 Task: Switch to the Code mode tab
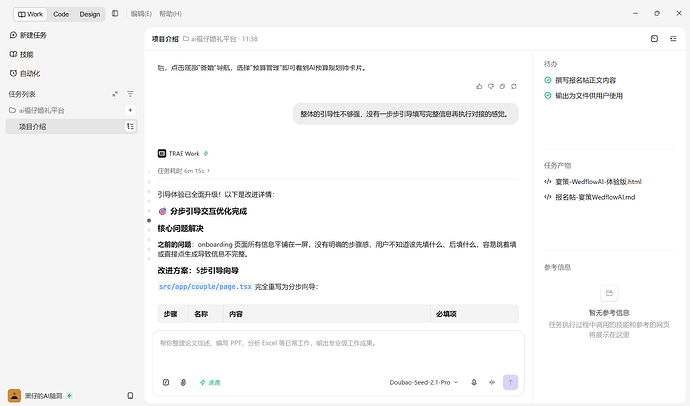61,14
